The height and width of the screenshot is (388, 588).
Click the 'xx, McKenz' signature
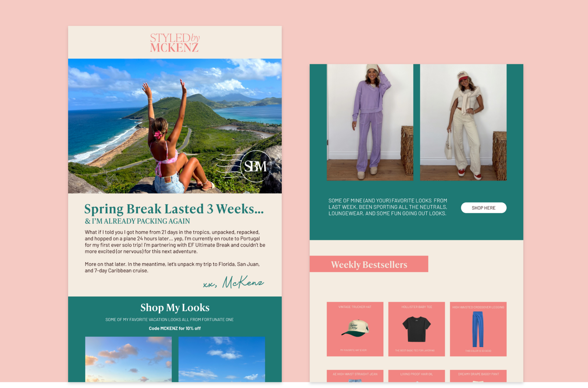pos(233,282)
